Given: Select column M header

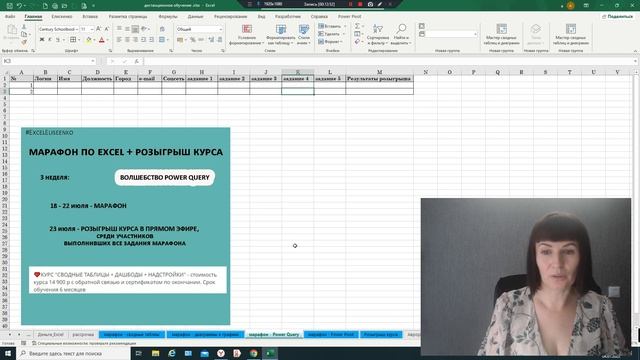Looking at the screenshot, I should pos(379,72).
